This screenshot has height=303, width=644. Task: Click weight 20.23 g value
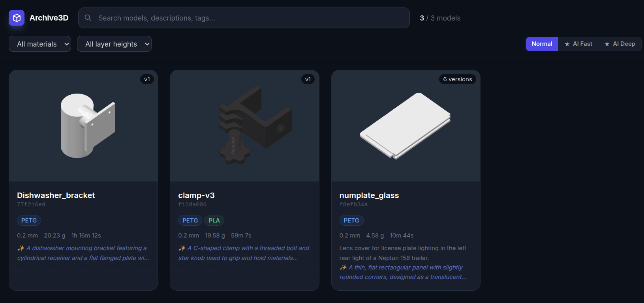54,236
